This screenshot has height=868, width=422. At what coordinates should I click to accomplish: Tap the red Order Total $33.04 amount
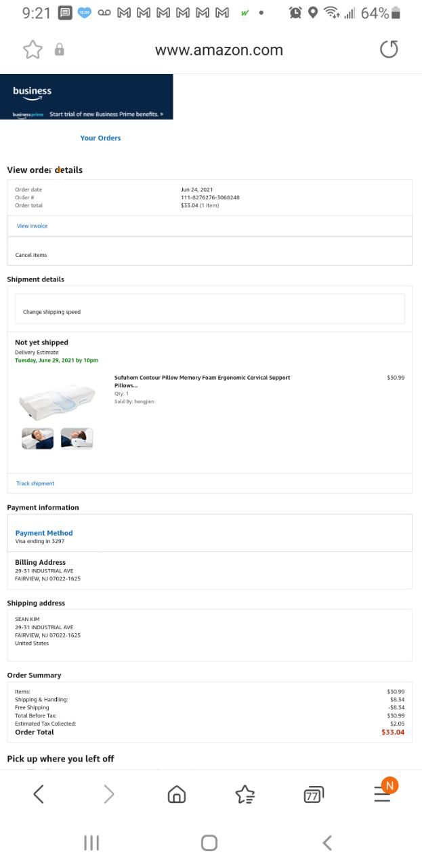[x=393, y=732]
